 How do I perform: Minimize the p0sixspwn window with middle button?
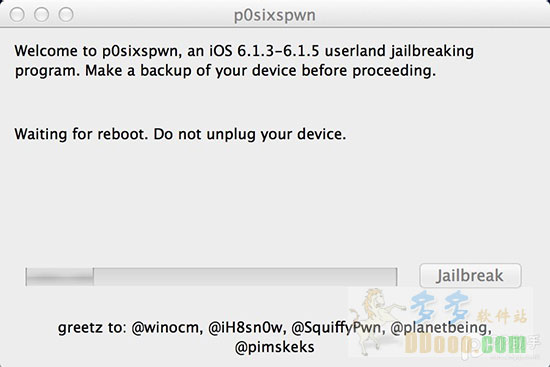click(41, 15)
